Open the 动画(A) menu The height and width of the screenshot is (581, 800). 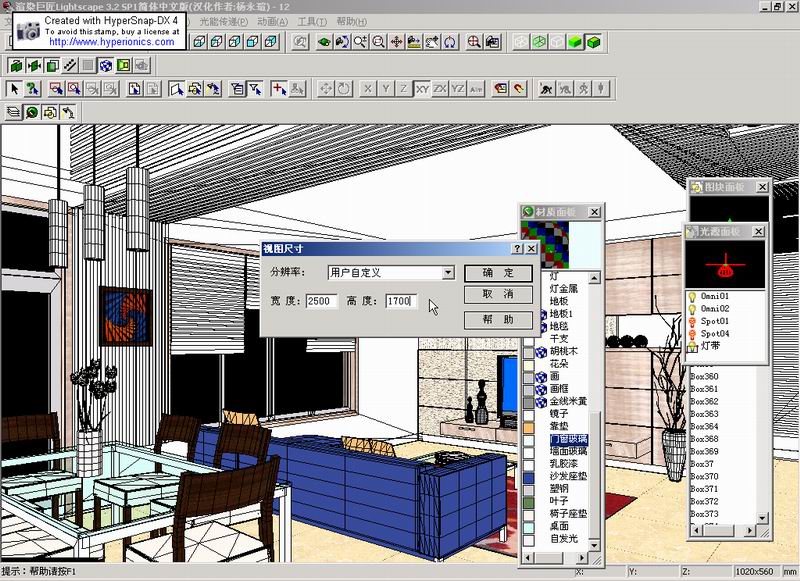click(272, 22)
